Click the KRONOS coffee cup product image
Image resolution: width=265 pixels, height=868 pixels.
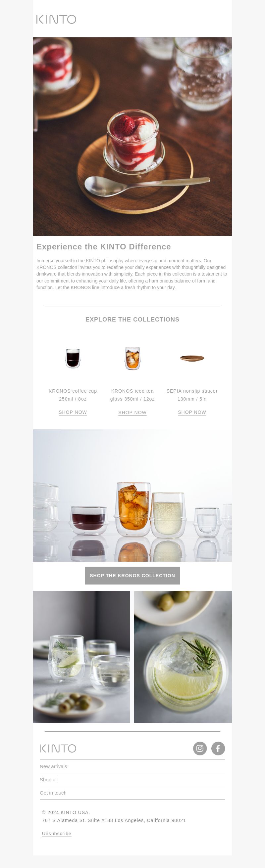point(73,358)
